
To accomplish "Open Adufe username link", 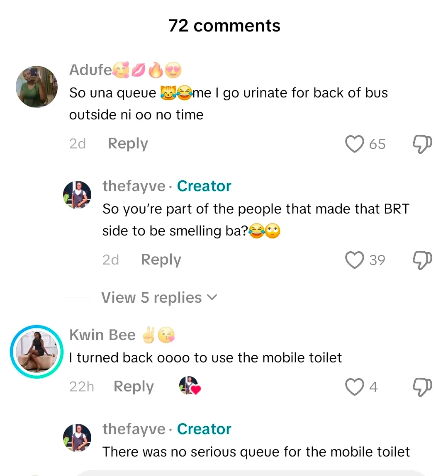I will coord(90,70).
